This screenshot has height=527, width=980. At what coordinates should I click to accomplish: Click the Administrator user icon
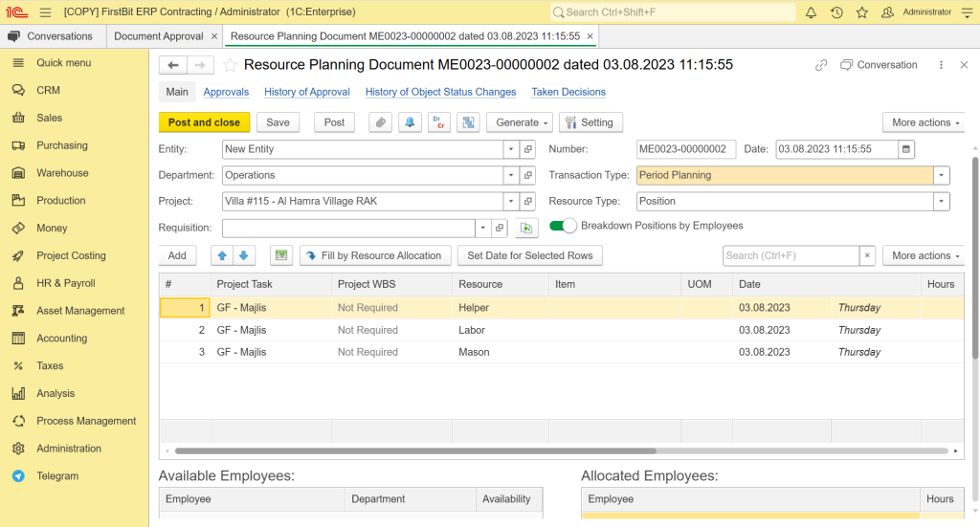pyautogui.click(x=887, y=11)
